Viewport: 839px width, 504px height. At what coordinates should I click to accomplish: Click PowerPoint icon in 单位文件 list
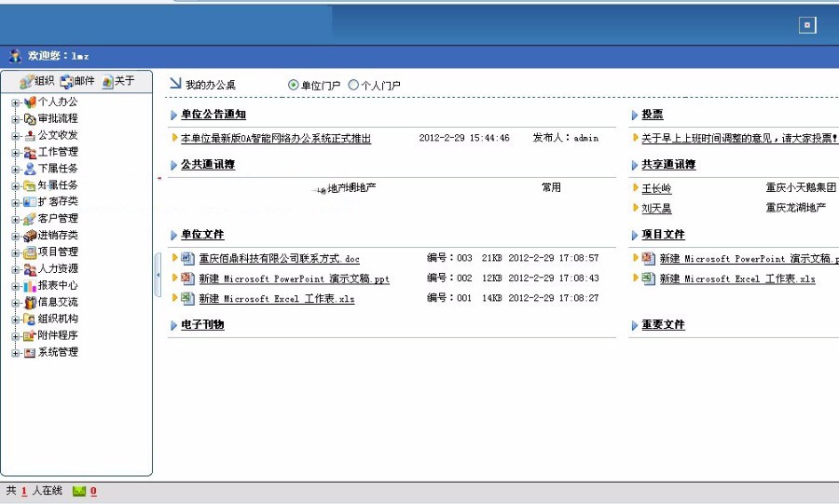tap(187, 279)
